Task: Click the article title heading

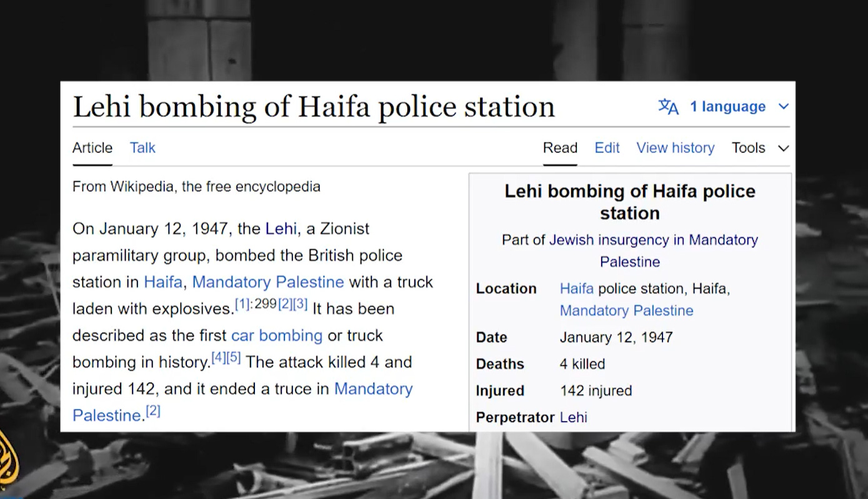Action: click(x=314, y=106)
